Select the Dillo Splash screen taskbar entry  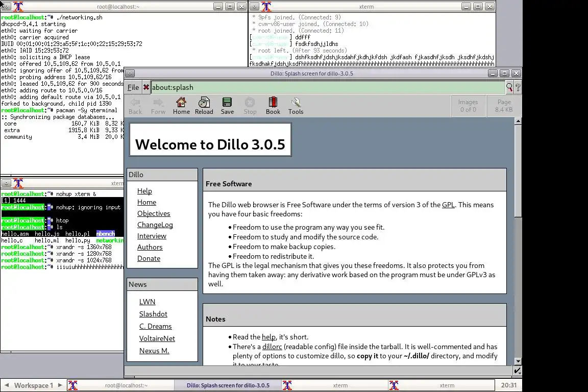(x=228, y=385)
